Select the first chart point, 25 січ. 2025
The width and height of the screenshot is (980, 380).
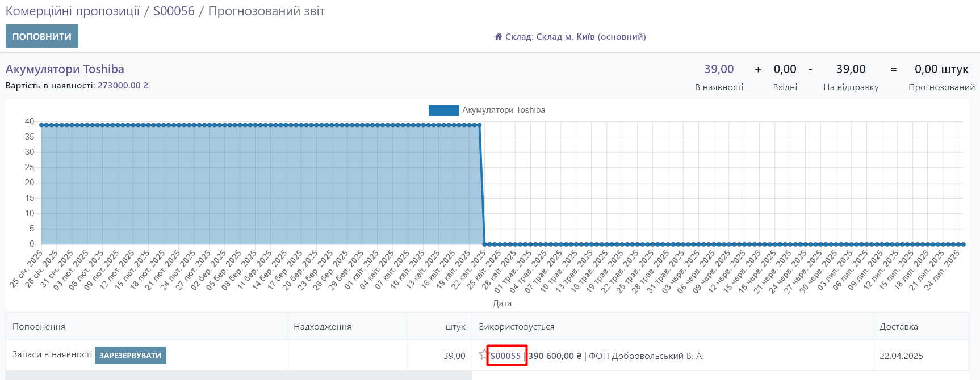click(x=41, y=125)
